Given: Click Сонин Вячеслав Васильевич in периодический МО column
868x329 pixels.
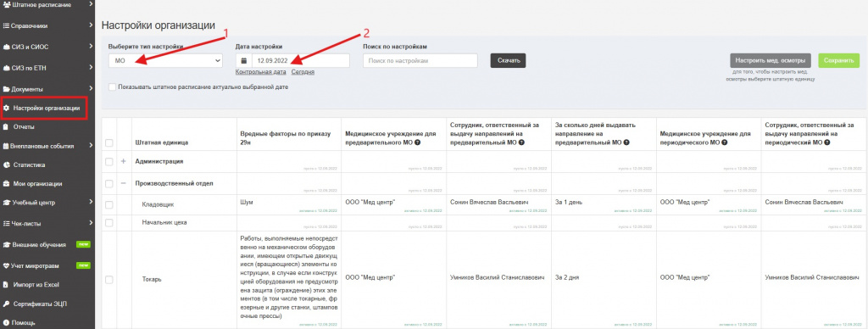Looking at the screenshot, I should 804,202.
